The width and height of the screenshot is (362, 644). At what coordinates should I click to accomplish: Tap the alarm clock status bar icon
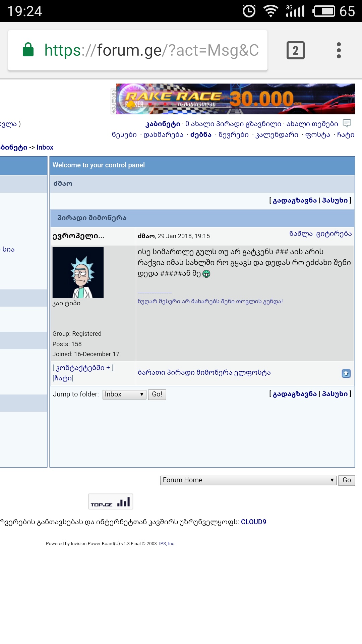249,11
